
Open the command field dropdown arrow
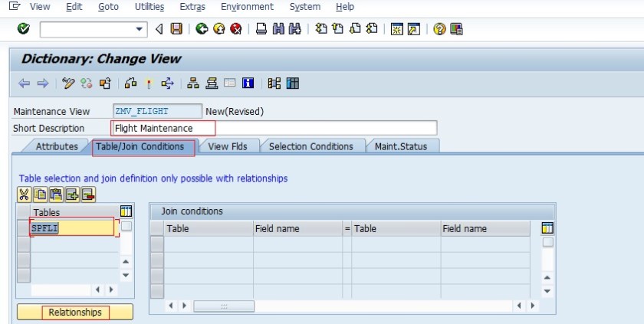tap(140, 29)
